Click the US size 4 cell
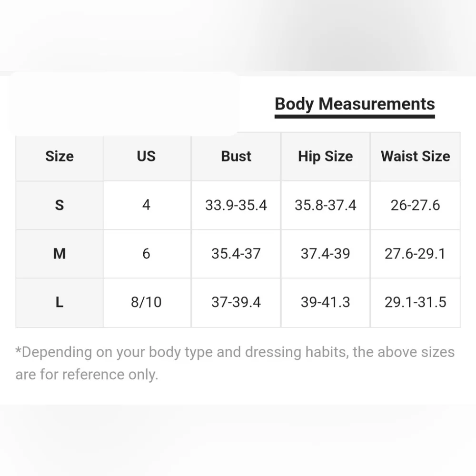The width and height of the screenshot is (476, 476). point(146,205)
